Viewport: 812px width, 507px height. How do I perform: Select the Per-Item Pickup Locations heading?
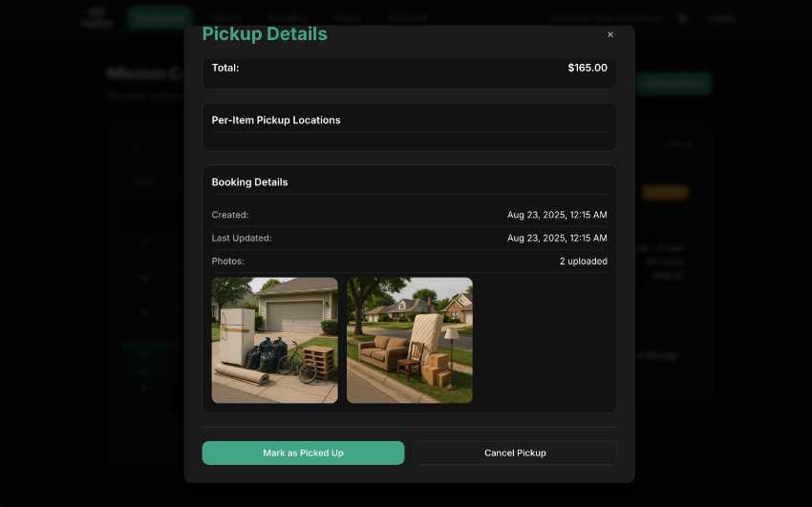276,120
